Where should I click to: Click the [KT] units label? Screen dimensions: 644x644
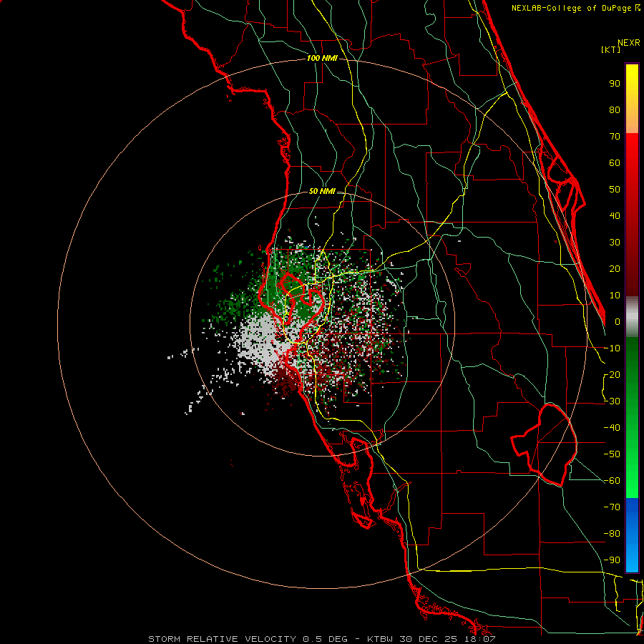611,49
